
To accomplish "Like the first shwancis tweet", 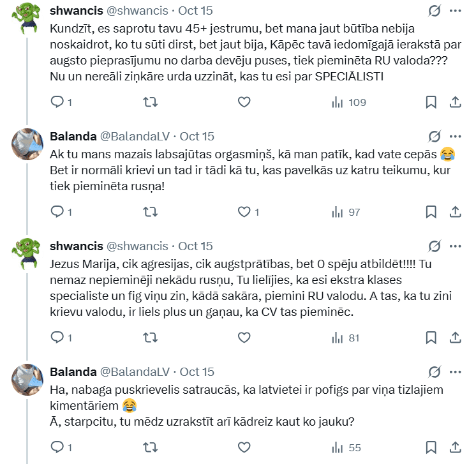I will [x=244, y=102].
